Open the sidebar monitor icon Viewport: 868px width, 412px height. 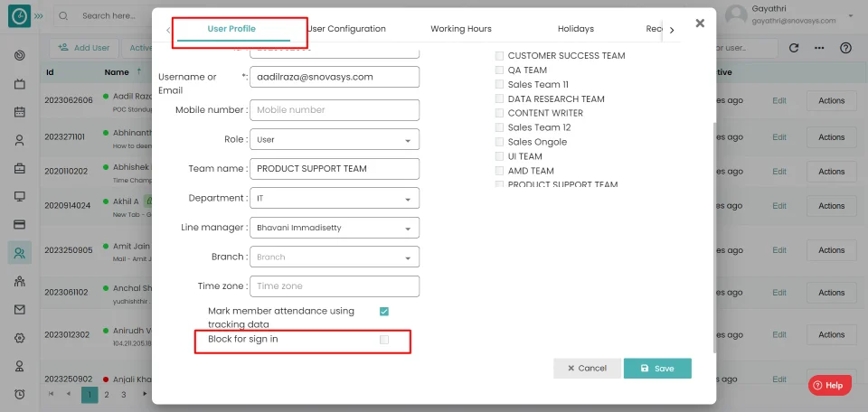pos(20,197)
